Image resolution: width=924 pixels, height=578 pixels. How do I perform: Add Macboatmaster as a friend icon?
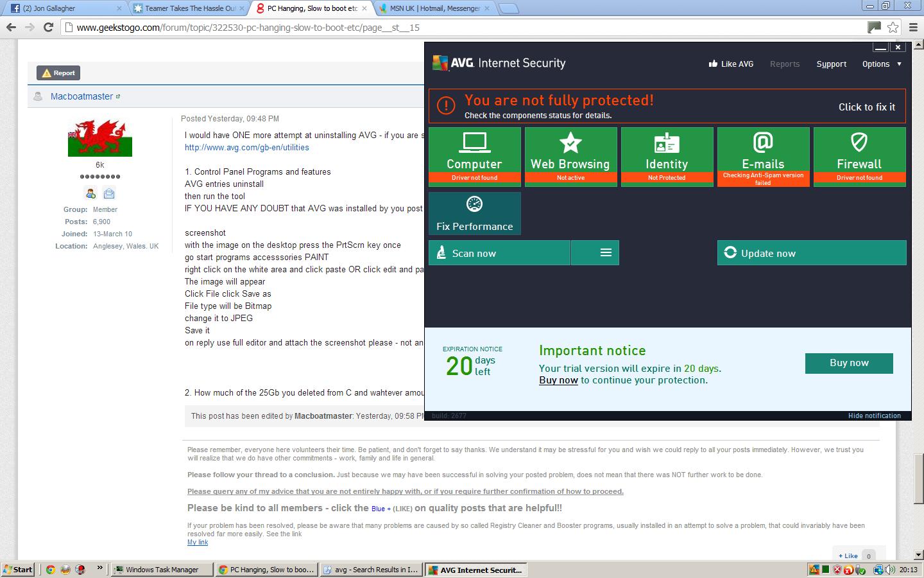[x=90, y=193]
